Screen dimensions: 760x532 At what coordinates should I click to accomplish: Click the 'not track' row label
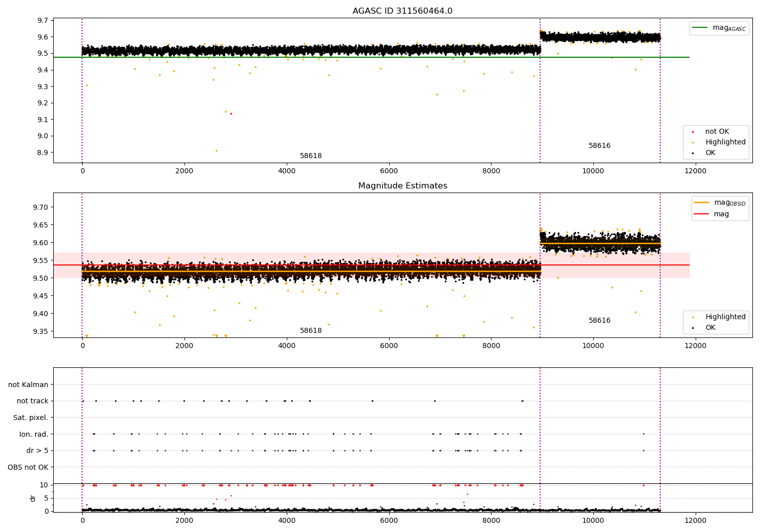click(x=32, y=401)
